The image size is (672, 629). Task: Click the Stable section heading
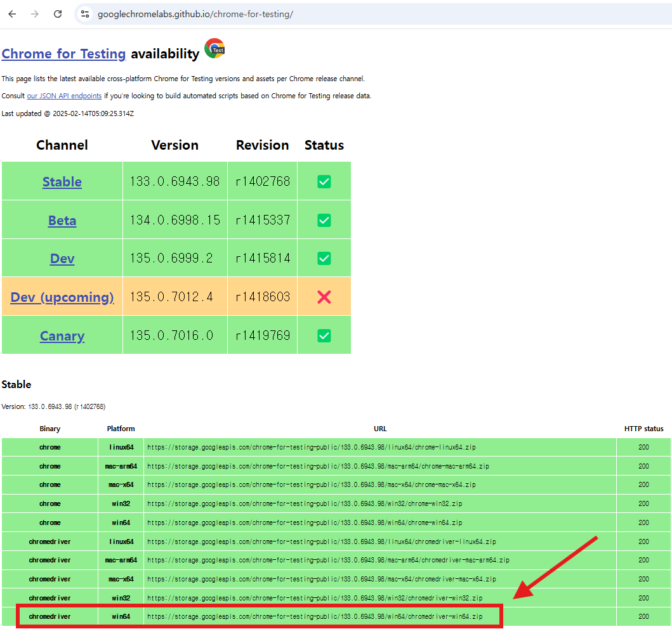pyautogui.click(x=16, y=384)
